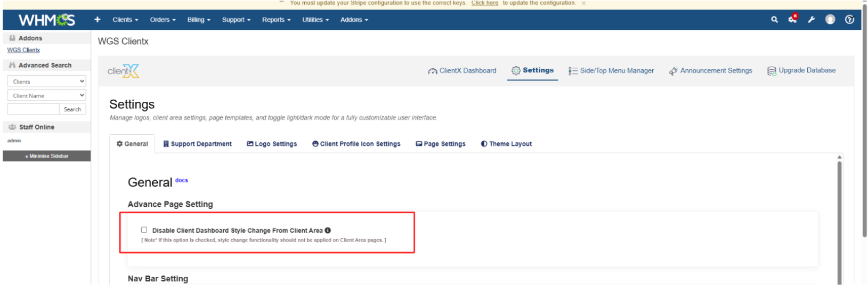868x308 pixels.
Task: Click the Search button in sidebar
Action: click(72, 109)
